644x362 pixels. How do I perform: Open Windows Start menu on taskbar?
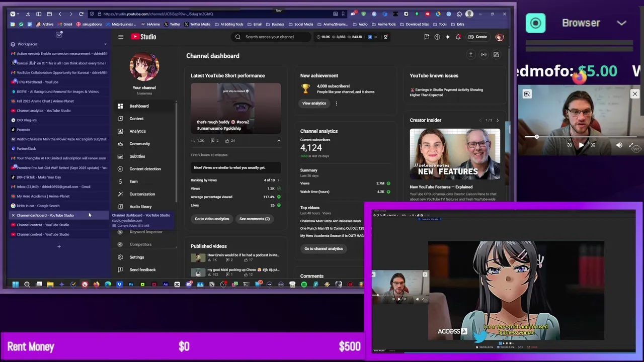point(16,285)
